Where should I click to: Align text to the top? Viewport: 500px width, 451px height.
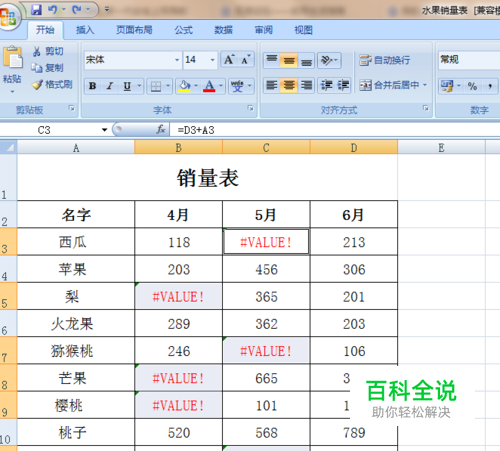pyautogui.click(x=272, y=60)
